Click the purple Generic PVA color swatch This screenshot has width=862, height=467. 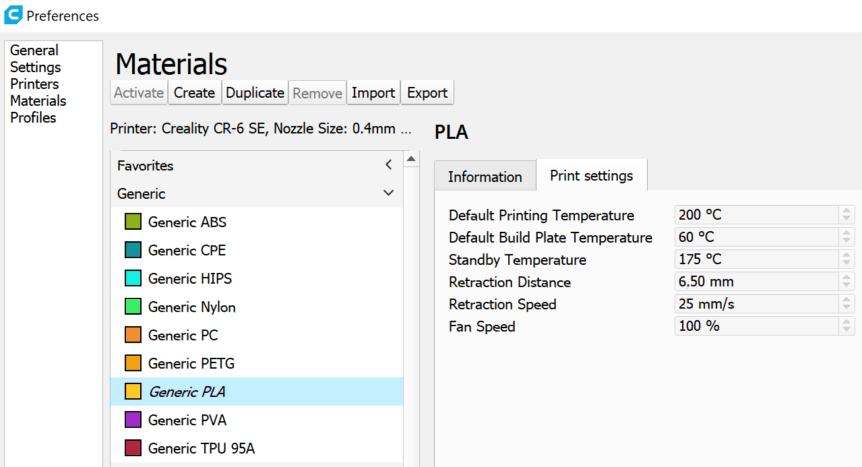[133, 420]
